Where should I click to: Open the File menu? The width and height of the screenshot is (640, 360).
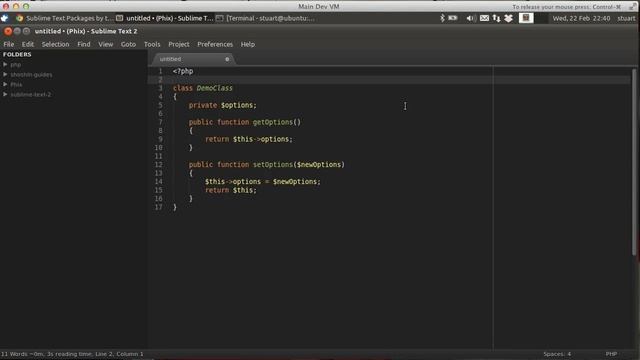[9, 44]
